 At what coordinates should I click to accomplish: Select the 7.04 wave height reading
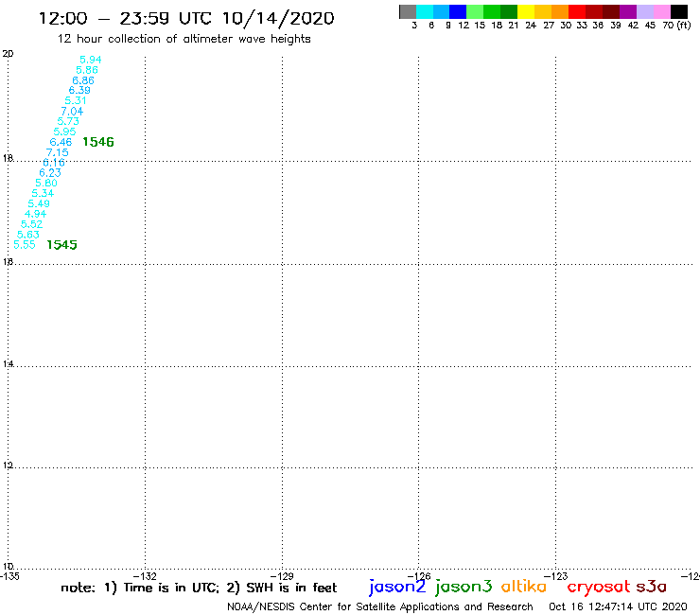(x=72, y=112)
